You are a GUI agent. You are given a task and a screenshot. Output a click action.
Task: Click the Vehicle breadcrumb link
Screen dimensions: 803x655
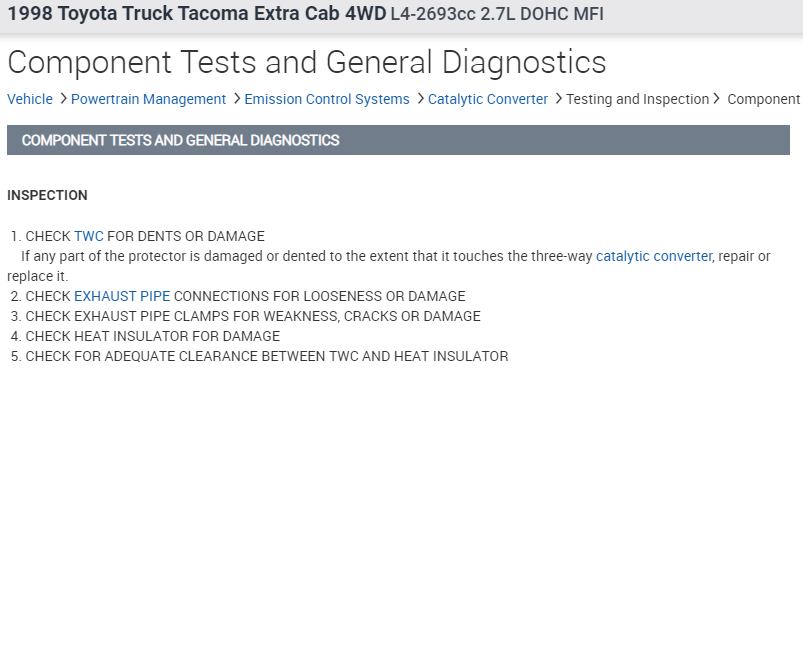click(x=30, y=99)
